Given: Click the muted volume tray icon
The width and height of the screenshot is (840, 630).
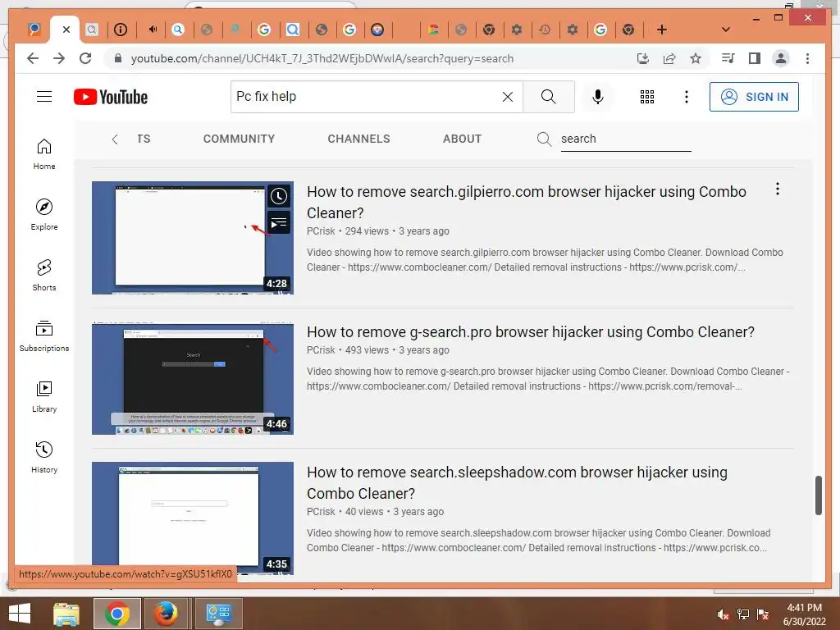Looking at the screenshot, I should pos(723,614).
